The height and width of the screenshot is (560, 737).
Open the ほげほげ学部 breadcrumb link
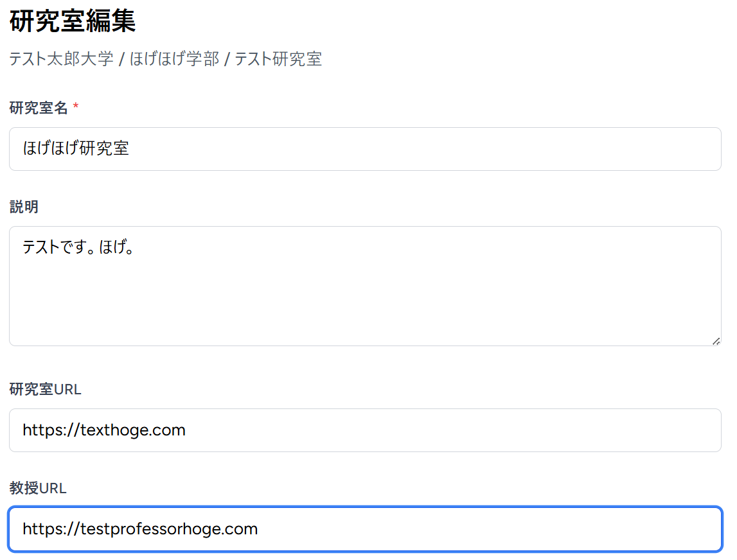[175, 58]
